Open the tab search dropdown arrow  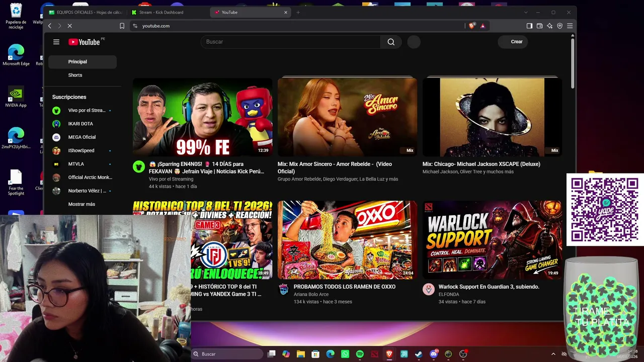(526, 12)
